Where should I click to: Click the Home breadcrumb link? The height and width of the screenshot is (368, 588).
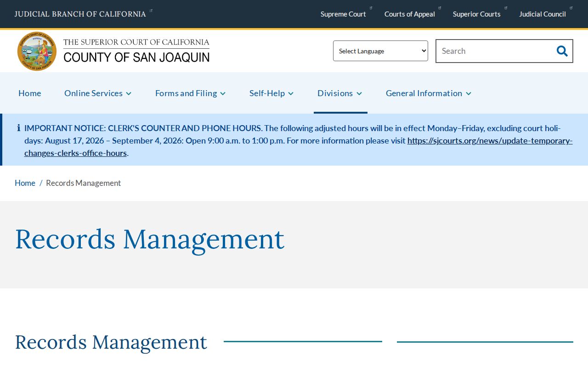25,183
